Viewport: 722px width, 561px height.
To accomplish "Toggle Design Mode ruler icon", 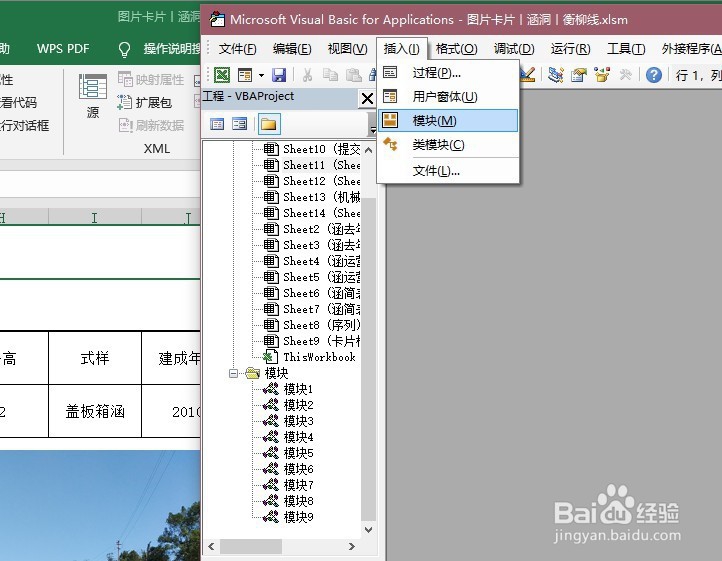I will (x=528, y=75).
